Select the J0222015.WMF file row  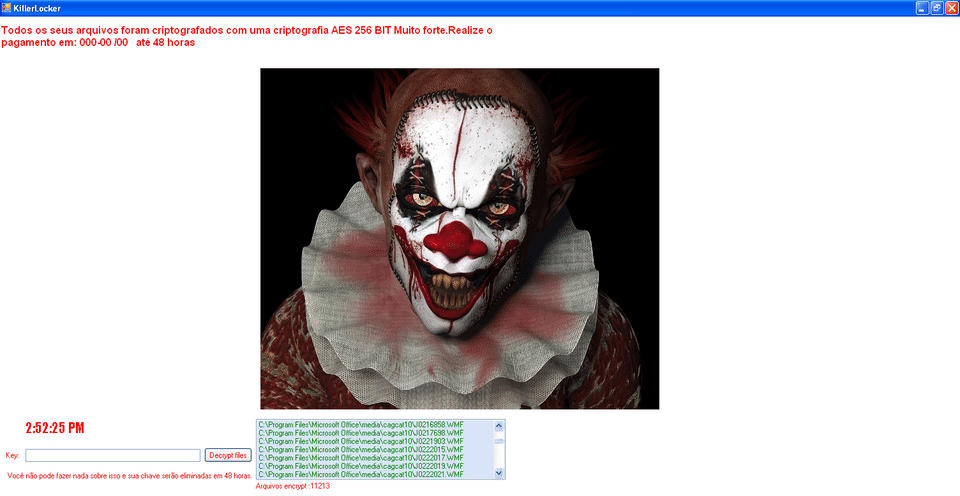point(375,449)
